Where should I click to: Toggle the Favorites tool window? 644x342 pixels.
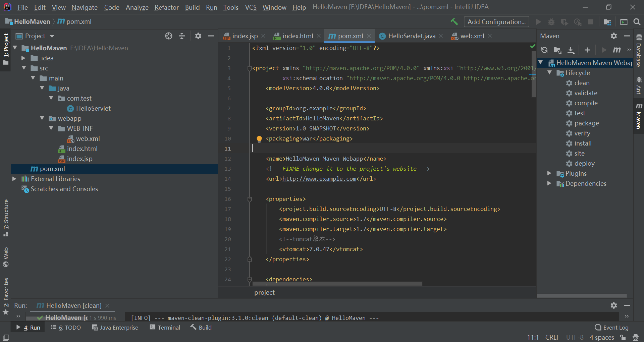point(6,294)
